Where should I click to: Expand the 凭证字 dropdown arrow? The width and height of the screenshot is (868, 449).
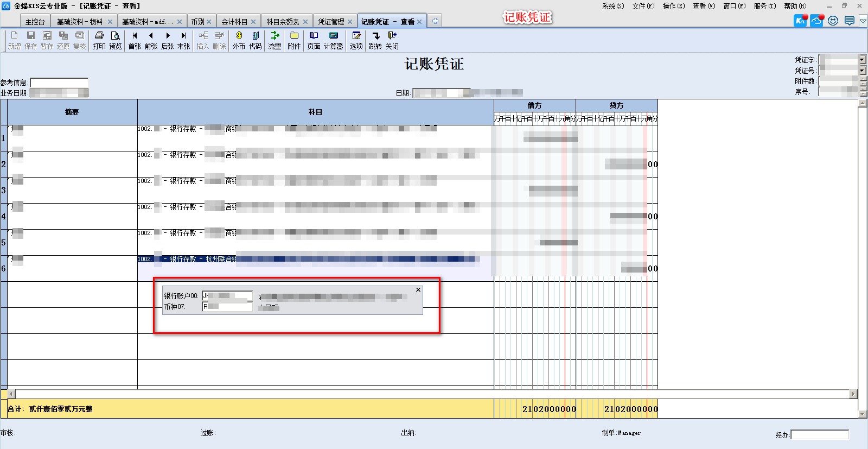[863, 59]
